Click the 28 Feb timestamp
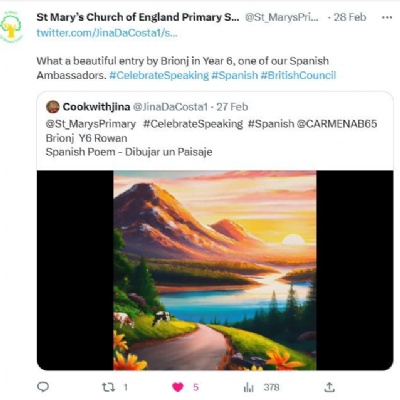400x400 pixels. [350, 17]
